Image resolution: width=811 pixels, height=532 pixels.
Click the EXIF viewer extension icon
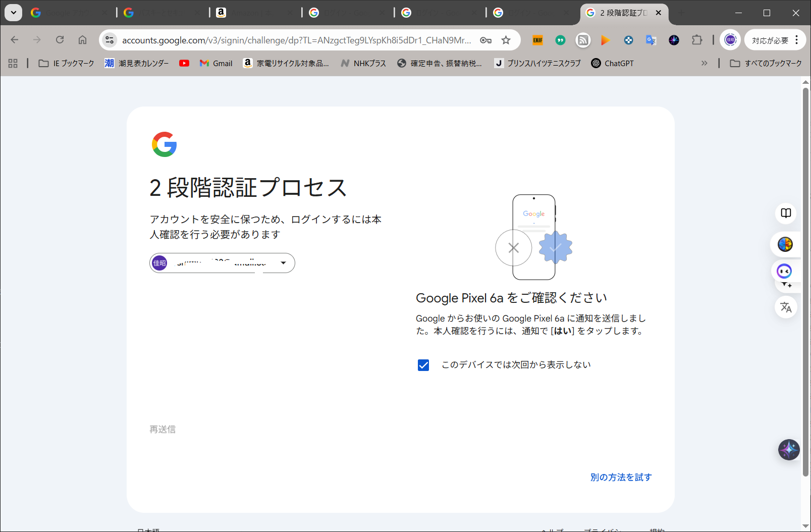pos(537,40)
